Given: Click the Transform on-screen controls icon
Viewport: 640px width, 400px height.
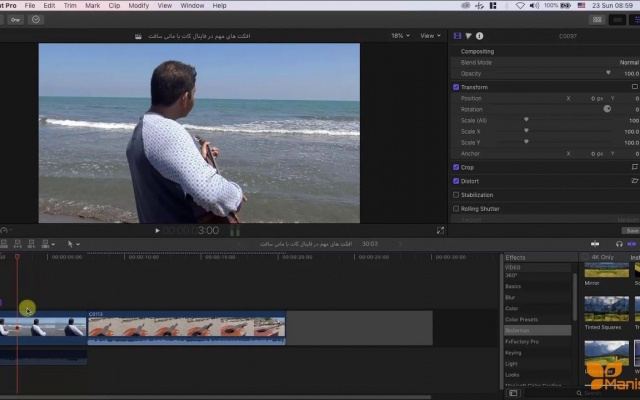Looking at the screenshot, I should [x=634, y=87].
